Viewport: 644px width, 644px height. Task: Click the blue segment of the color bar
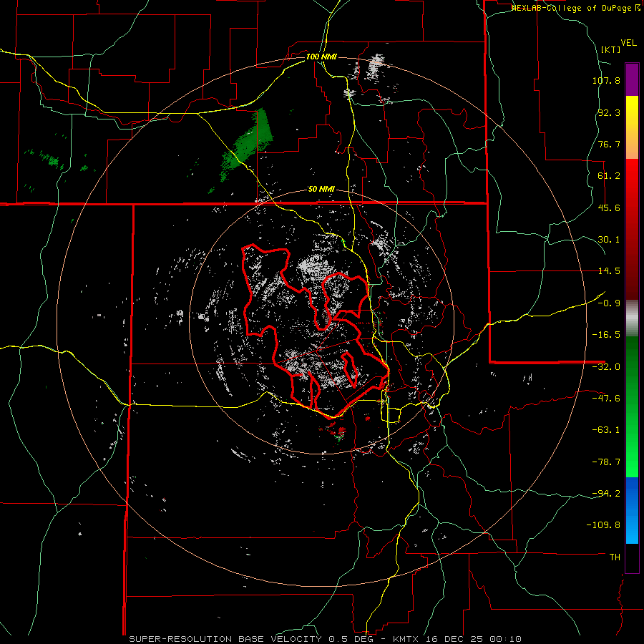pos(632,510)
